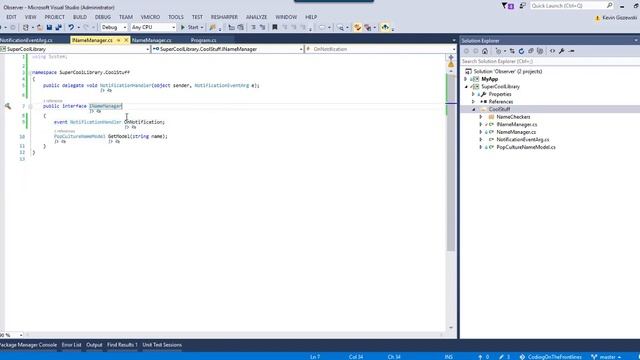The height and width of the screenshot is (360, 640).
Task: Switch to Program.cs tab
Action: tap(203, 40)
